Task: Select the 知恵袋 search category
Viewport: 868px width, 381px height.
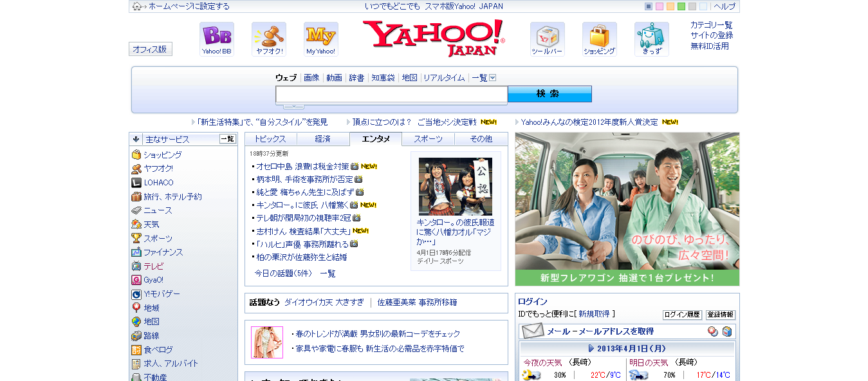Action: (383, 78)
